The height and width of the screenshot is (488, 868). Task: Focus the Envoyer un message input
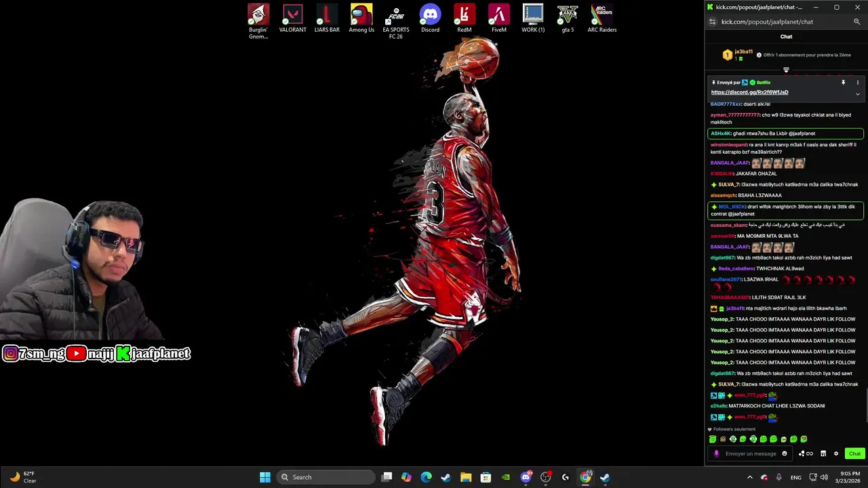coord(751,453)
